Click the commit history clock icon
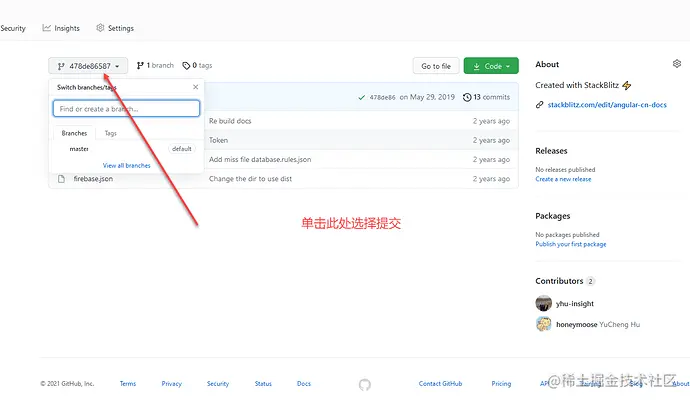The image size is (690, 402). click(x=467, y=97)
